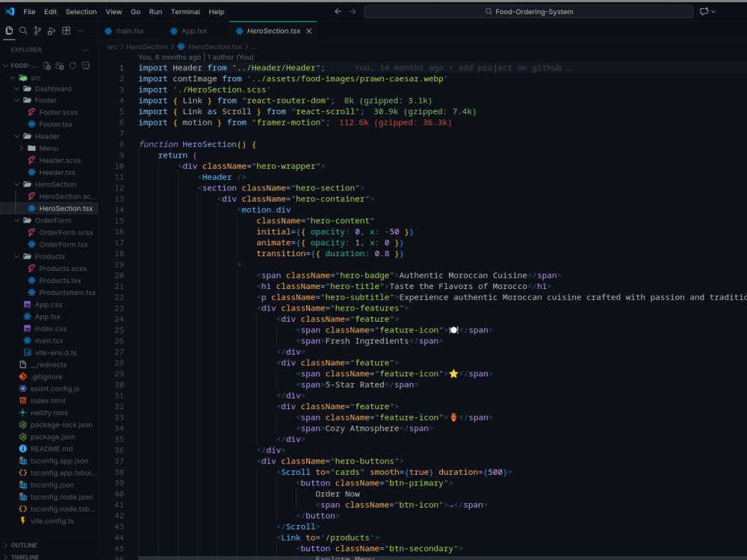
Task: Open vite.config.ts file
Action: tap(52, 521)
